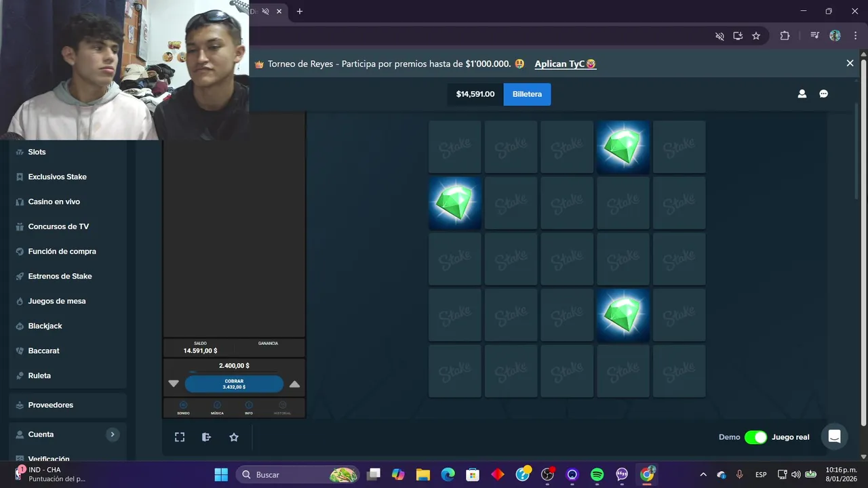
Task: Click the revealed gem in the fourth row
Action: 623,315
